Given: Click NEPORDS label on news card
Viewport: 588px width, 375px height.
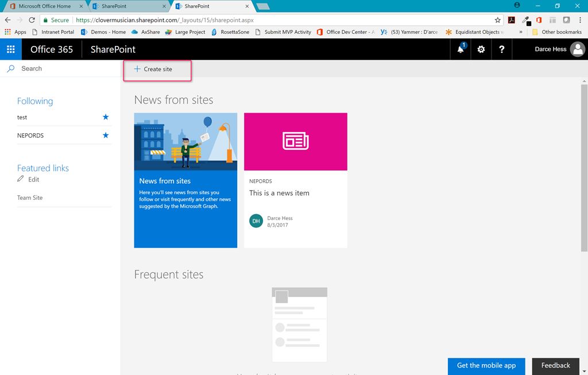Looking at the screenshot, I should [261, 181].
